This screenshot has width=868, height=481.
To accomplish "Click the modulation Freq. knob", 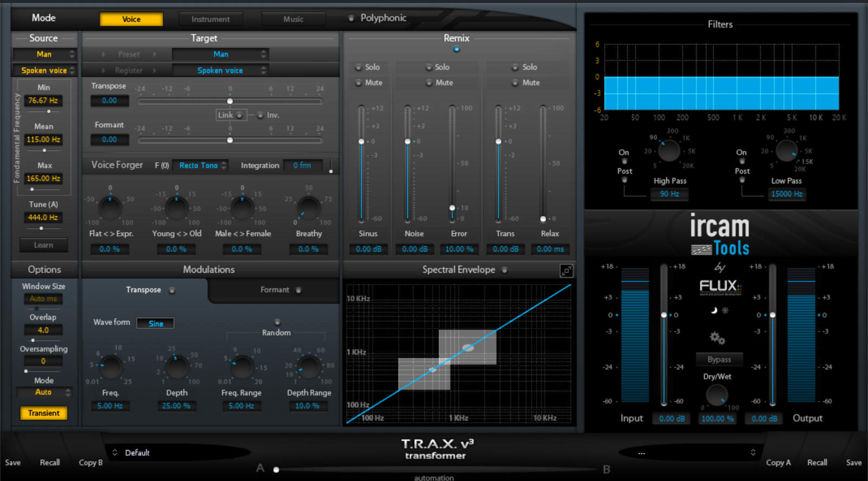I will pos(111,367).
